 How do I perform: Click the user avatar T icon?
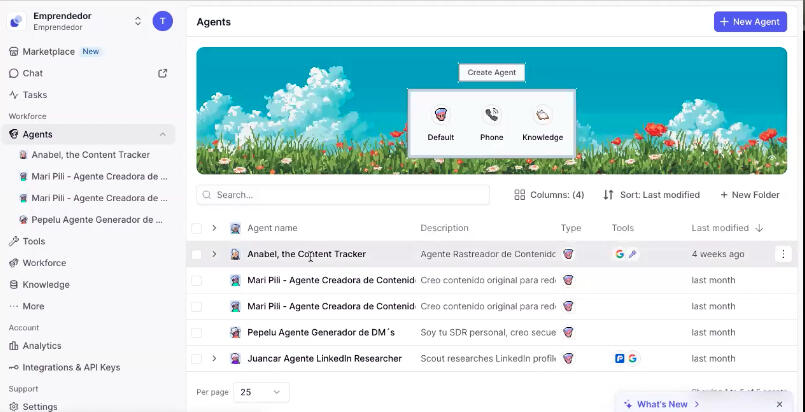tap(162, 21)
